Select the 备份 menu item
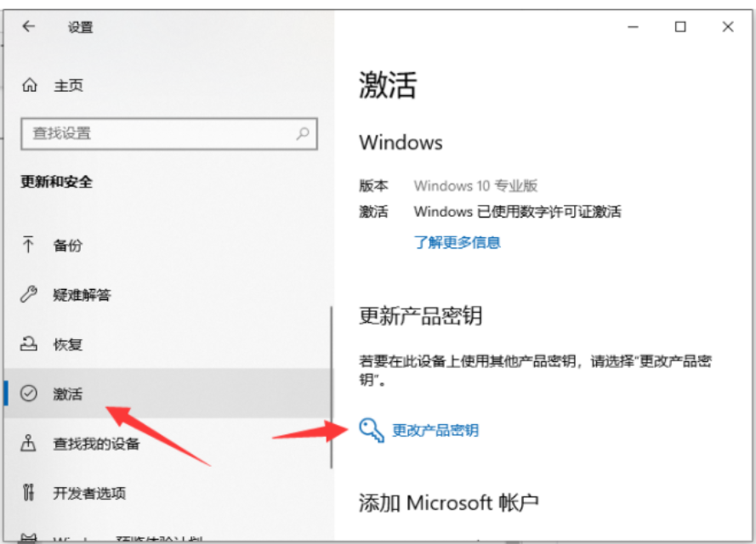Image resolution: width=756 pixels, height=544 pixels. click(168, 246)
